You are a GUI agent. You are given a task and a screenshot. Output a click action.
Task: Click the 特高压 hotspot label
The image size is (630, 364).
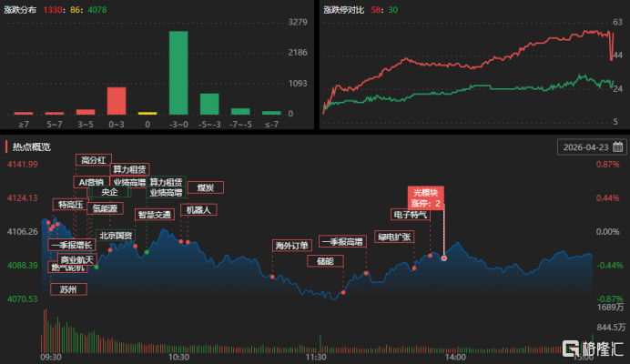[x=70, y=205]
